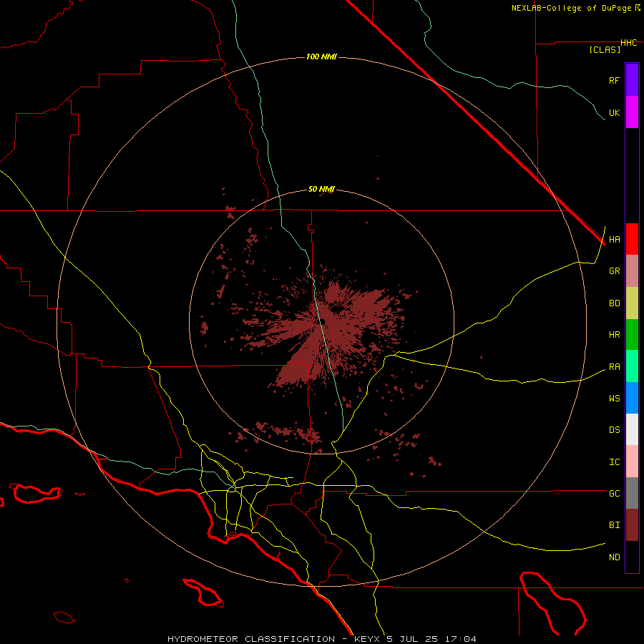
Task: Click the IC legend label
Action: point(614,462)
